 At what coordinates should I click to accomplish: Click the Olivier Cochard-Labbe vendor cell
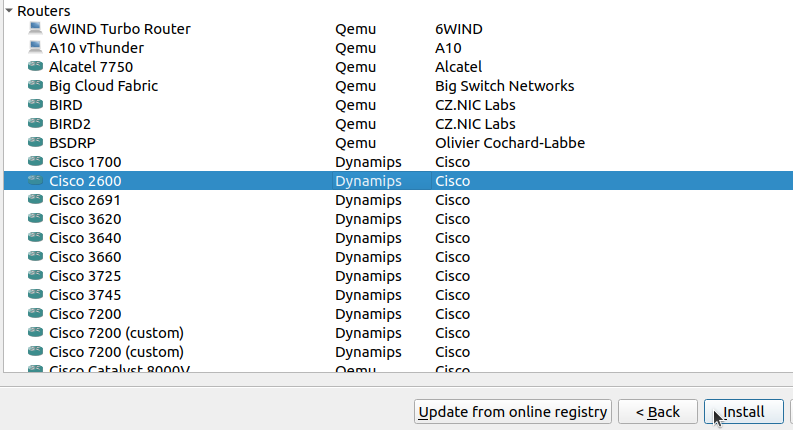click(510, 143)
